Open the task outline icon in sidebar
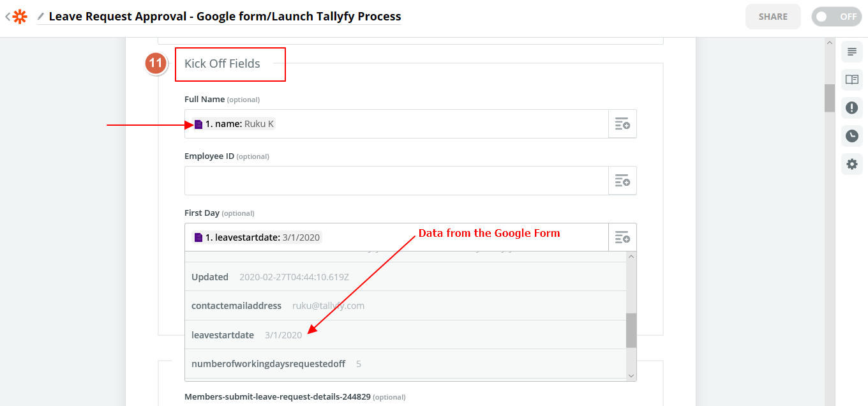The width and height of the screenshot is (868, 406). coord(852,52)
